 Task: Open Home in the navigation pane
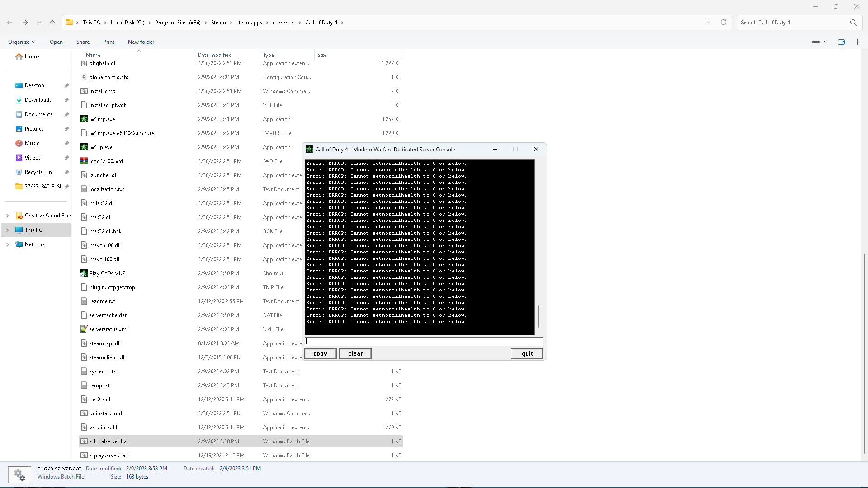coord(32,56)
